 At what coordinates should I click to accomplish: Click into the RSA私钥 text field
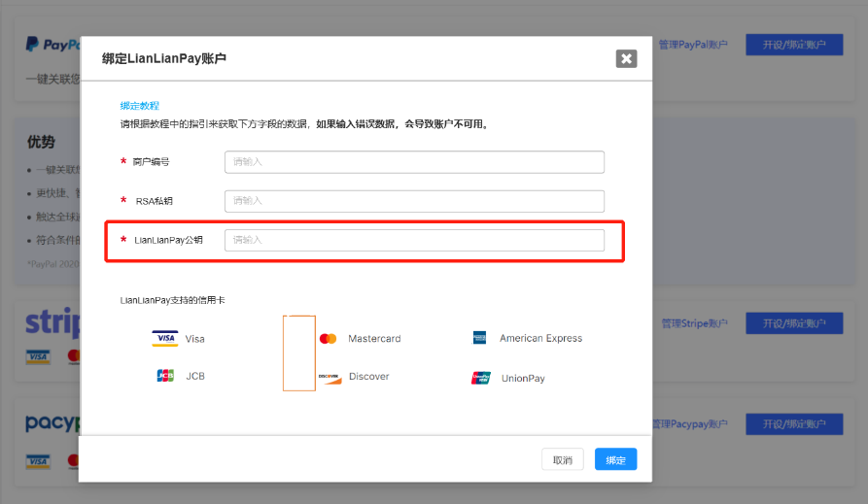[414, 201]
